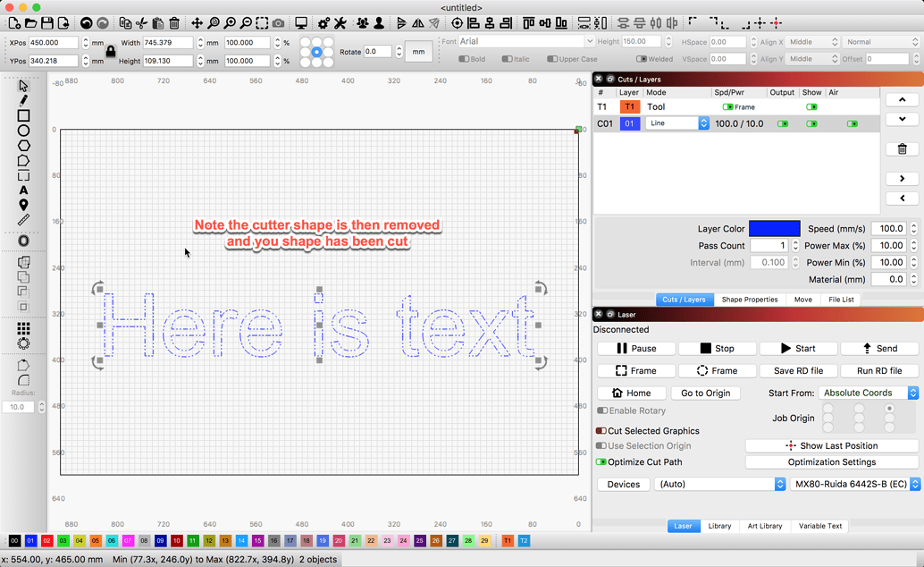Open the Align X Middle dropdown
Image resolution: width=924 pixels, height=567 pixels.
click(x=812, y=42)
